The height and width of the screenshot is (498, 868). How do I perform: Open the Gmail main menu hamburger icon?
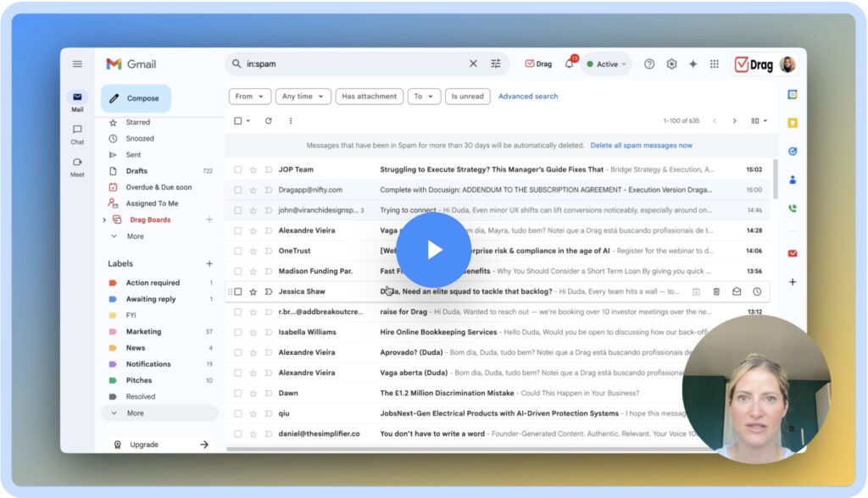[x=77, y=64]
